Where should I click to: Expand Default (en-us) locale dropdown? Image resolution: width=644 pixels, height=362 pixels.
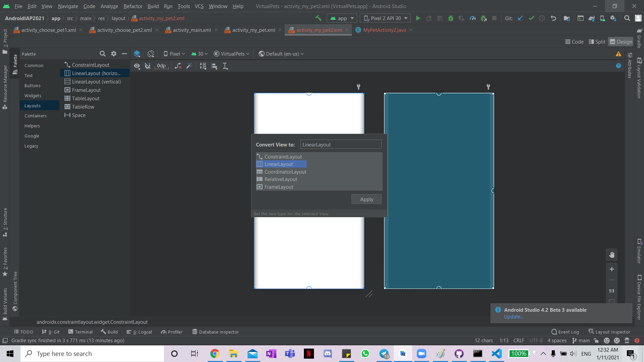click(282, 54)
